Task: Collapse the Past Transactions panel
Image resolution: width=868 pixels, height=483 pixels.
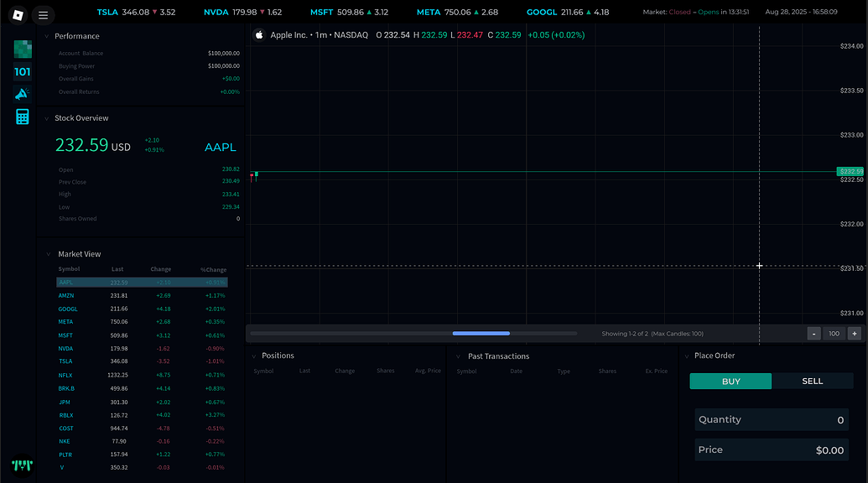Action: point(458,356)
